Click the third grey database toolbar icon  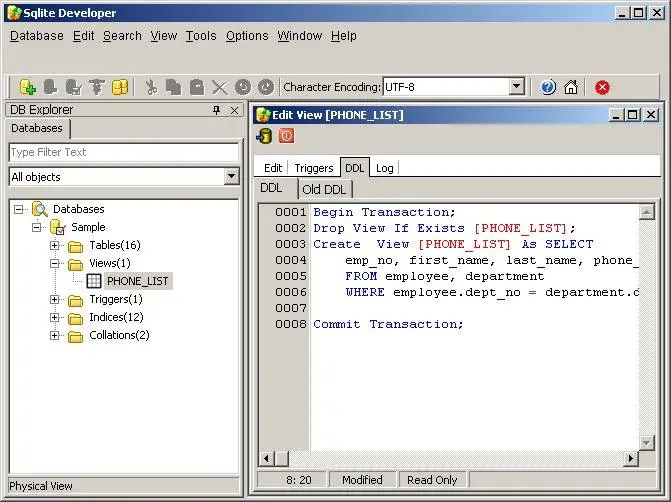[x=74, y=87]
